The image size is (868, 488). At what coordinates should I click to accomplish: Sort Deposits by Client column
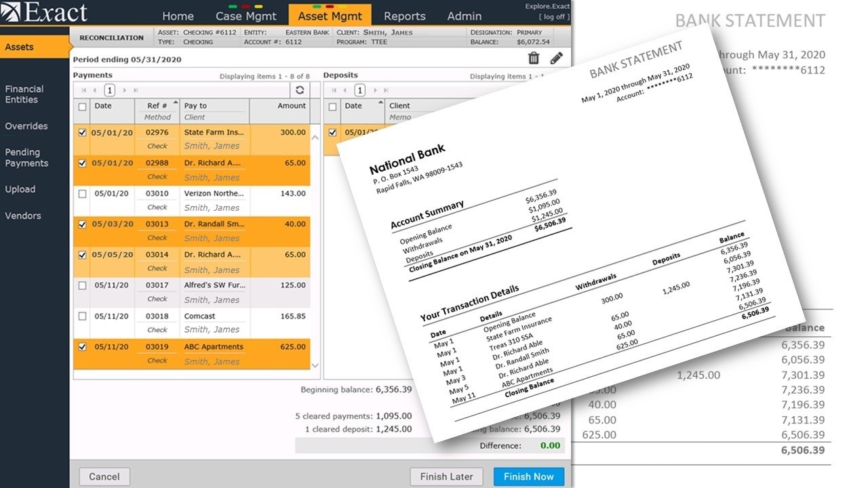click(400, 106)
